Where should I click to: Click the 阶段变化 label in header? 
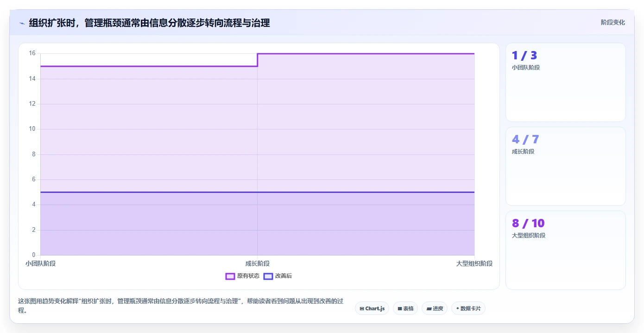[x=613, y=22]
